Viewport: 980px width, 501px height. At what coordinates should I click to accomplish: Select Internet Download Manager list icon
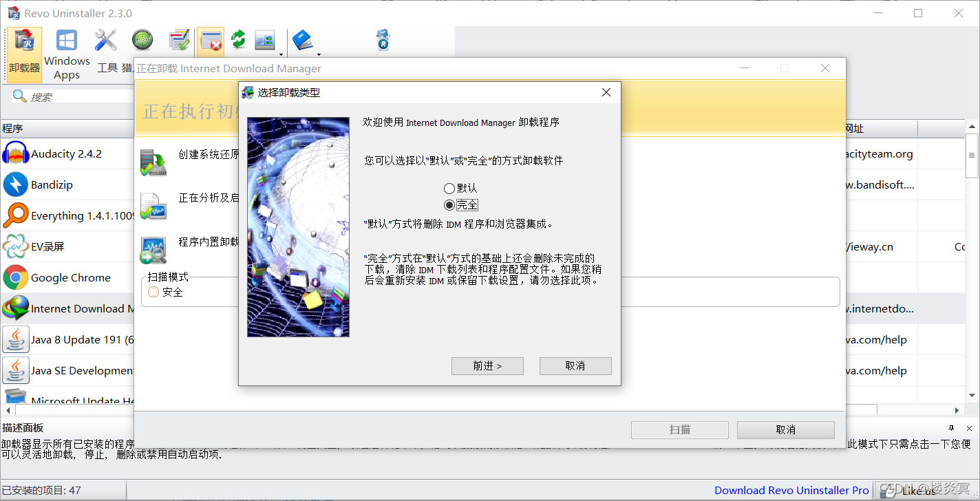tap(15, 308)
